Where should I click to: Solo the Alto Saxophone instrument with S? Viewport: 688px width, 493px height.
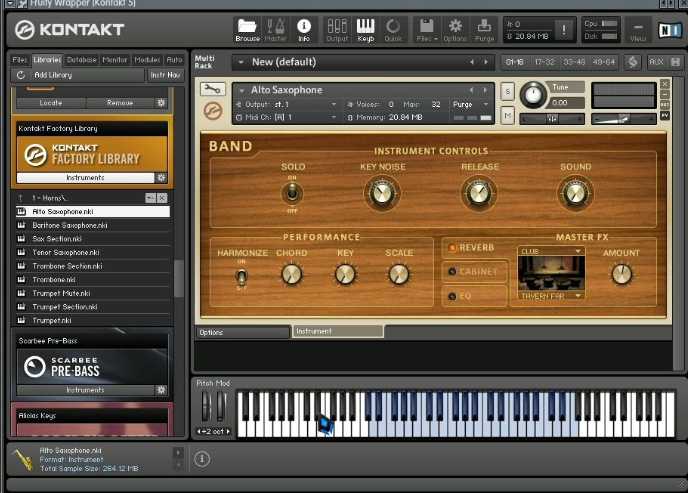[x=507, y=92]
